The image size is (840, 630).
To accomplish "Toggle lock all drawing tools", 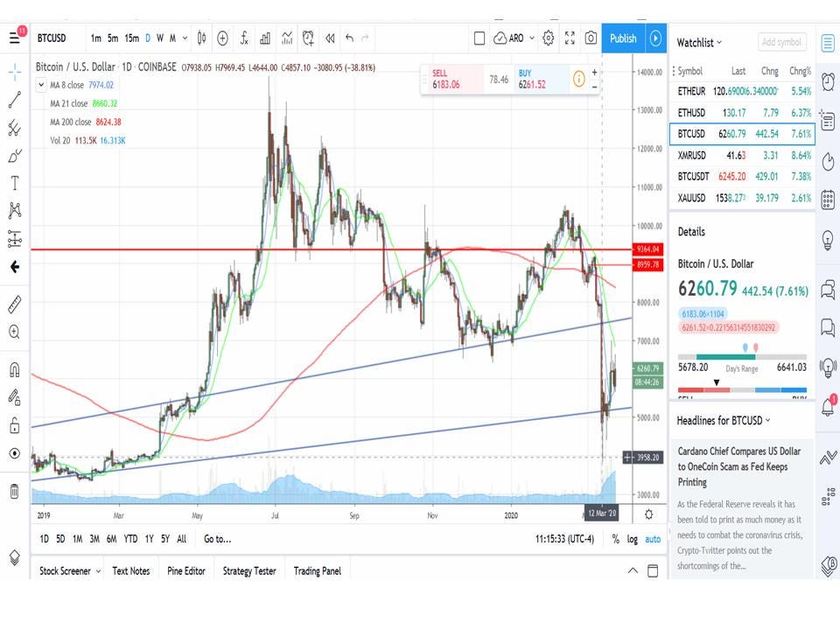I will click(x=15, y=425).
